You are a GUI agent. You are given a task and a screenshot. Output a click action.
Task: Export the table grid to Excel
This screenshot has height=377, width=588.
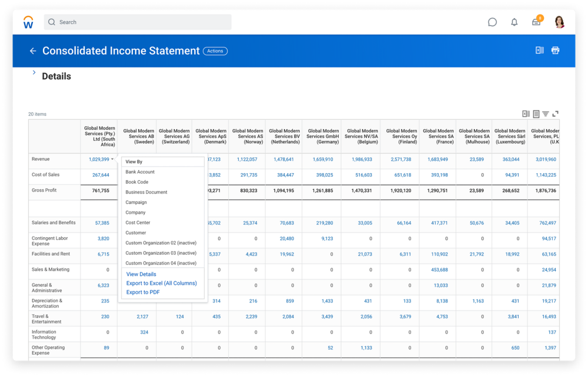tap(526, 114)
